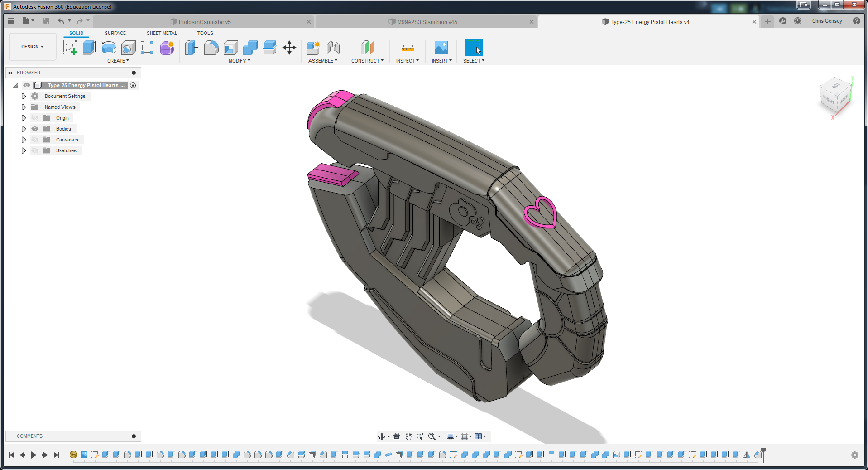Activate the Select tool icon

(x=474, y=48)
